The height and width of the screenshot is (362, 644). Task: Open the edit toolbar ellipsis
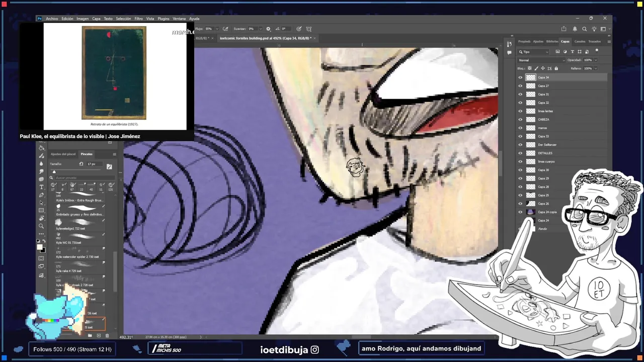click(41, 234)
